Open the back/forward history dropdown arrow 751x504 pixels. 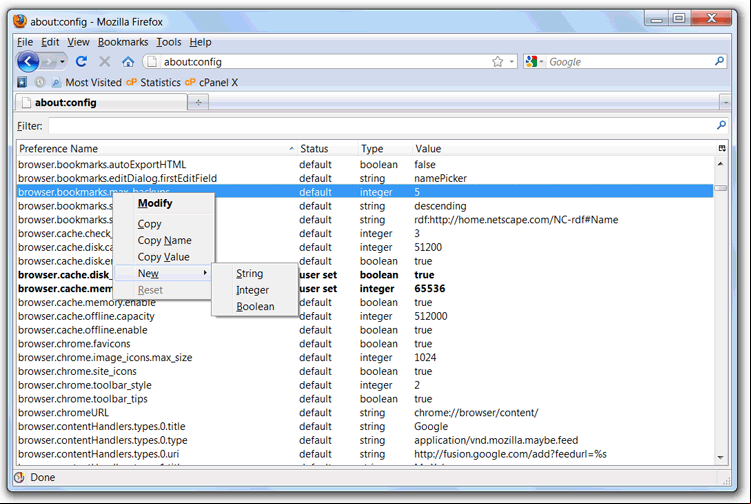[x=62, y=62]
